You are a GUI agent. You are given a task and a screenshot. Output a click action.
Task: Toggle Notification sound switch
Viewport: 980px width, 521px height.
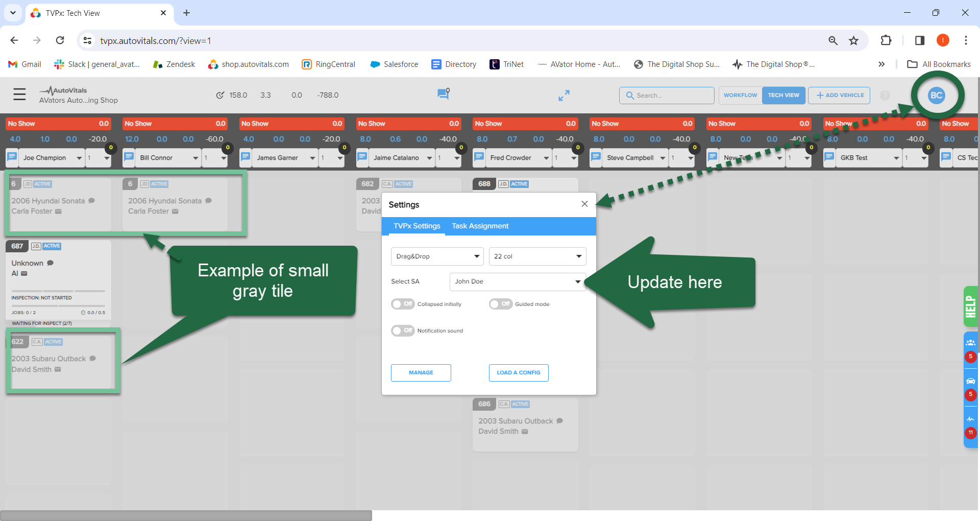point(403,330)
